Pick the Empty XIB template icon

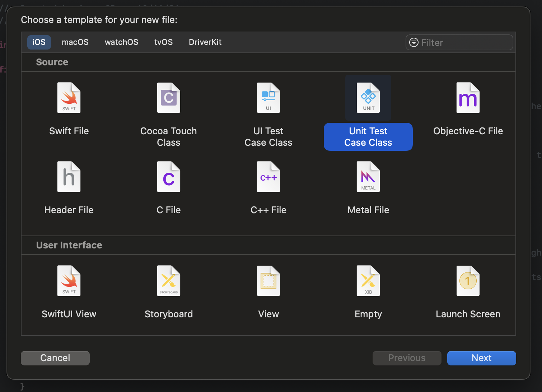click(x=368, y=281)
